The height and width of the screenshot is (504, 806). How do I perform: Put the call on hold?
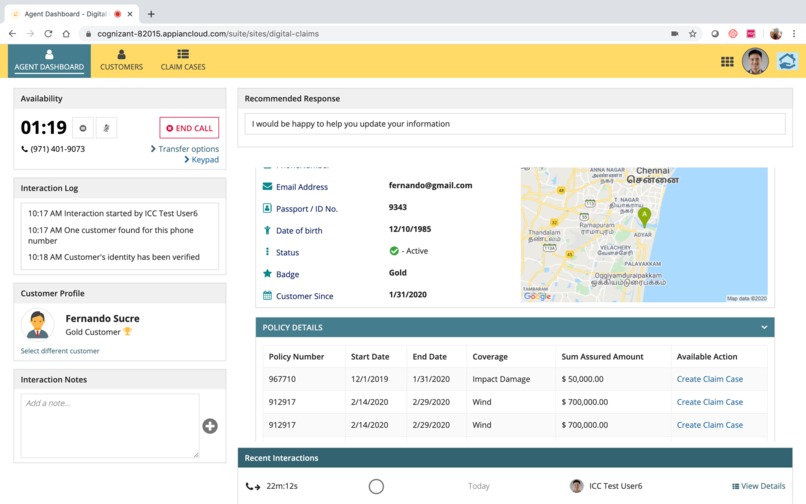(x=83, y=128)
